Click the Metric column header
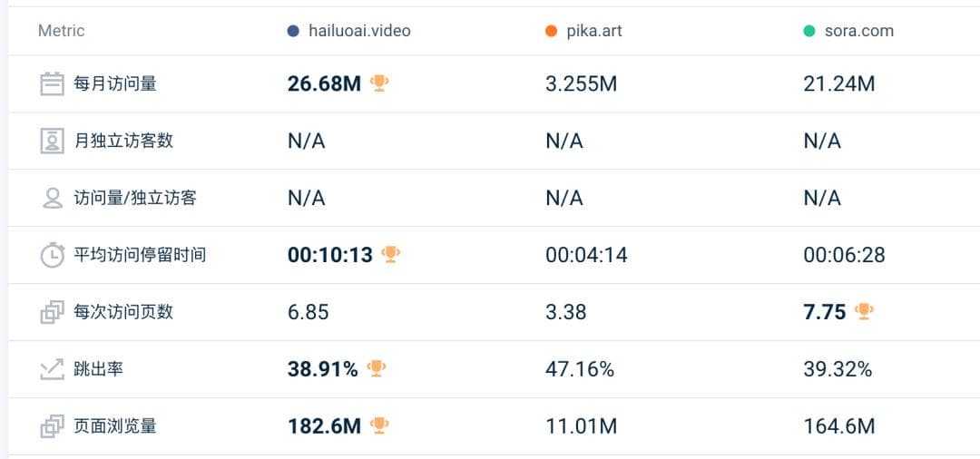980x459 pixels. pyautogui.click(x=61, y=31)
